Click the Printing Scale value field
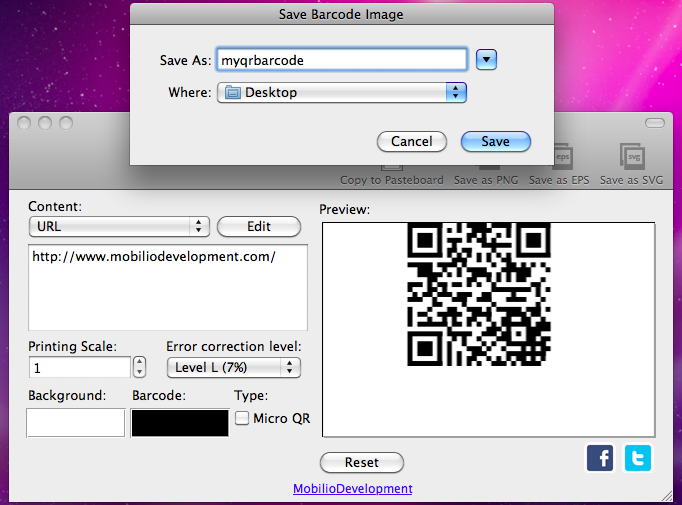Screen dimensions: 682x505 pos(80,368)
